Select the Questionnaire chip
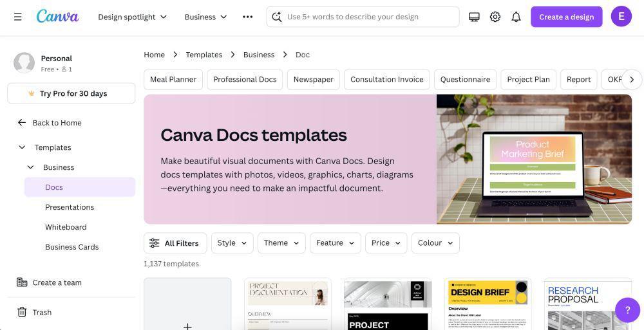 [465, 79]
